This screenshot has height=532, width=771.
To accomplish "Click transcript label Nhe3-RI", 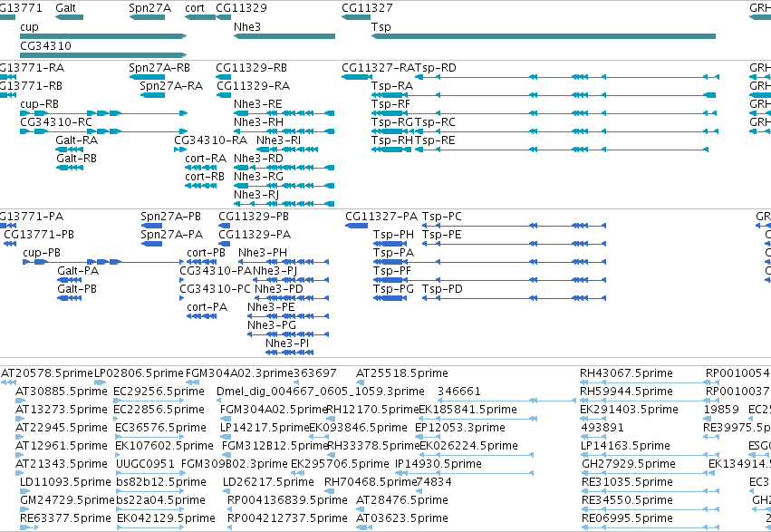I will [278, 140].
